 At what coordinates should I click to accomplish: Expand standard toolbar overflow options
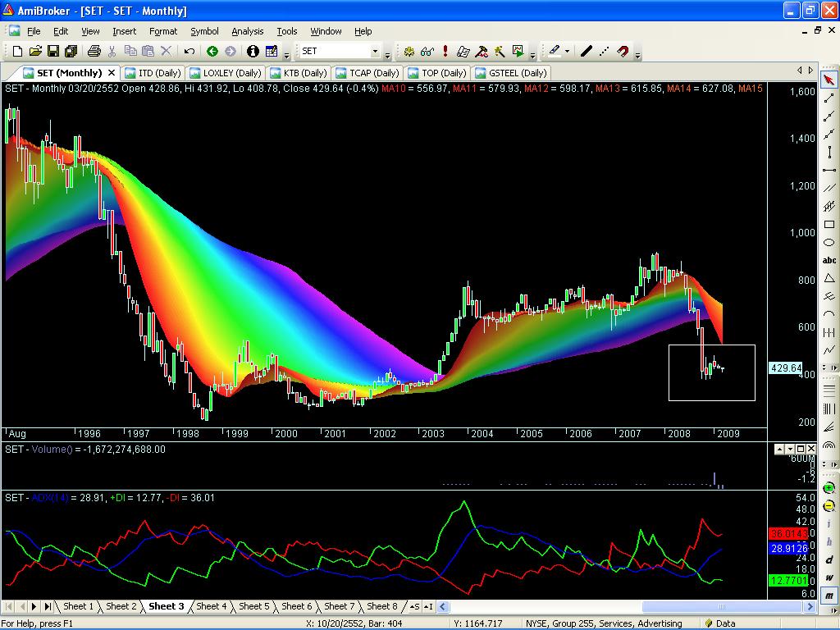[286, 54]
